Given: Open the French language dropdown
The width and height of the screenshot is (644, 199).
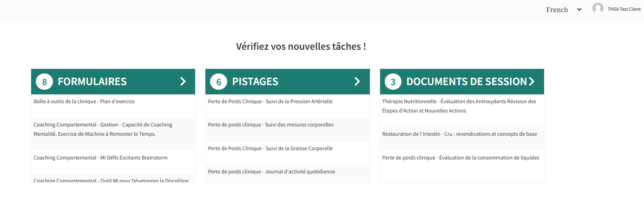Looking at the screenshot, I should pyautogui.click(x=564, y=10).
